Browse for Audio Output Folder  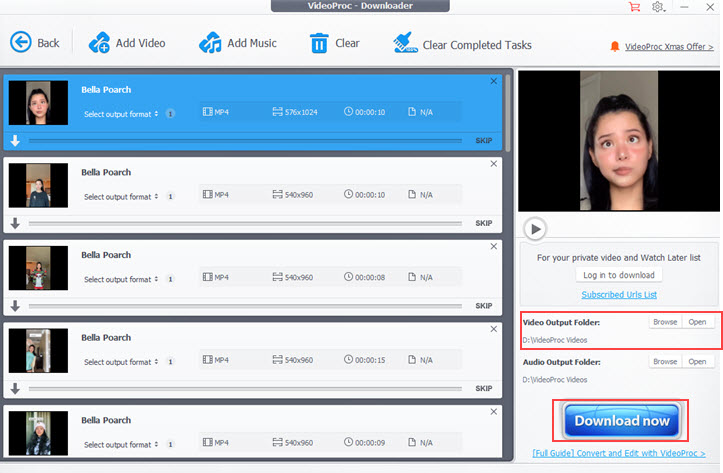coord(665,361)
